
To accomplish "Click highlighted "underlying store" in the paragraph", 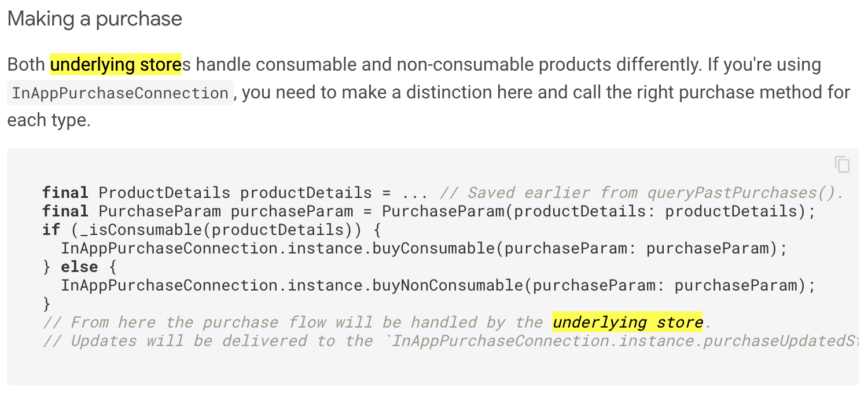I will (116, 64).
